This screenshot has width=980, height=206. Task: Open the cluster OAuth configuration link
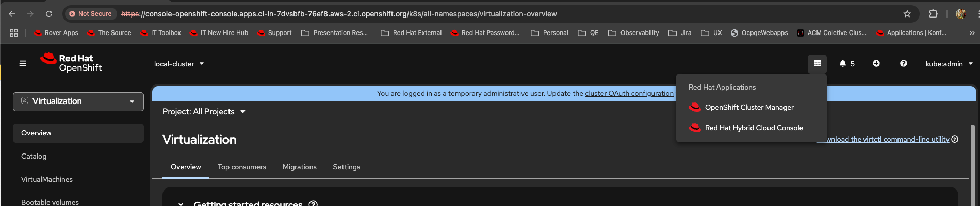coord(629,93)
